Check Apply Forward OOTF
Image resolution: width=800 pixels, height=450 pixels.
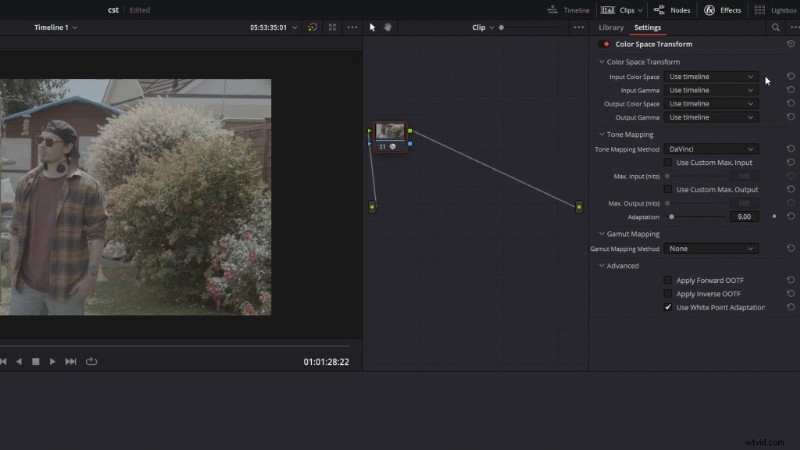coord(667,280)
